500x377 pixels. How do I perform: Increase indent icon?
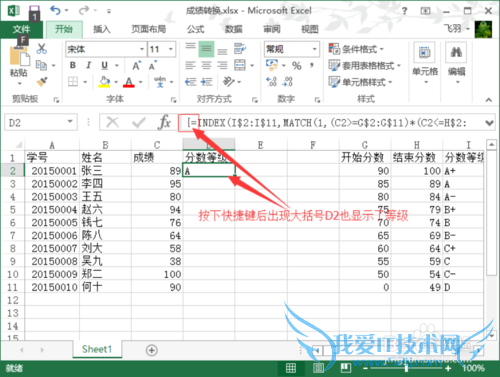tap(206, 82)
